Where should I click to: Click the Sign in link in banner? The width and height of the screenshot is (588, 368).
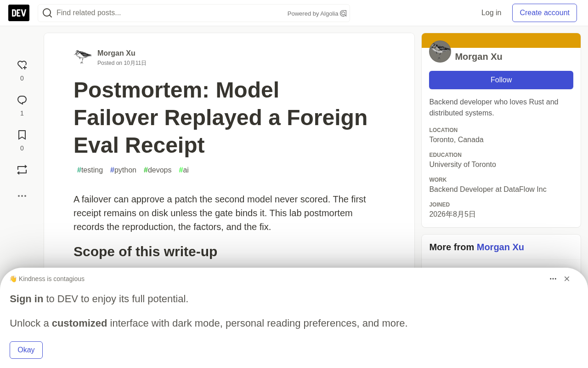pos(27,299)
